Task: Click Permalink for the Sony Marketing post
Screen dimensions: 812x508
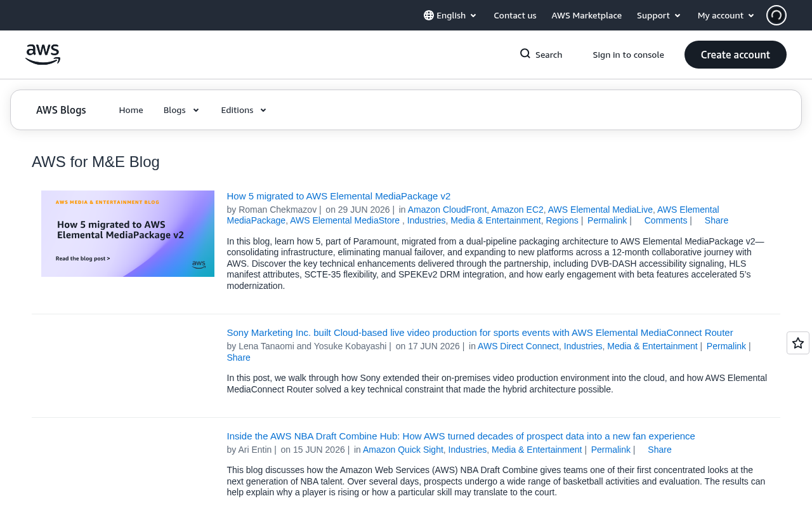Action: click(726, 346)
